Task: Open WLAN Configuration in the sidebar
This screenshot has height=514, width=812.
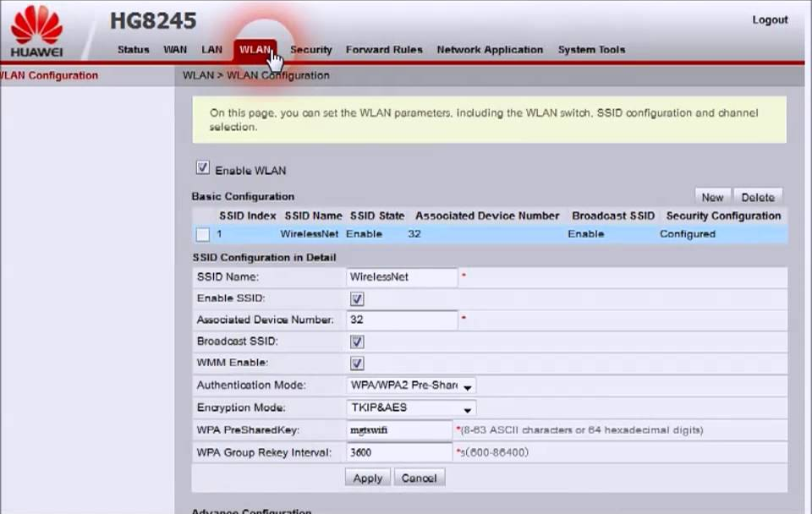Action: pyautogui.click(x=49, y=75)
